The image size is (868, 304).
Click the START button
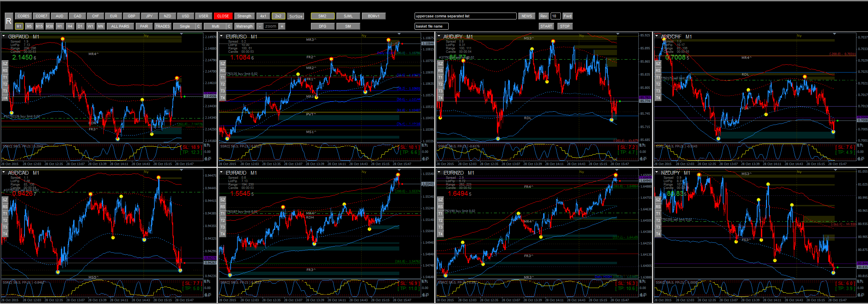[x=546, y=26]
